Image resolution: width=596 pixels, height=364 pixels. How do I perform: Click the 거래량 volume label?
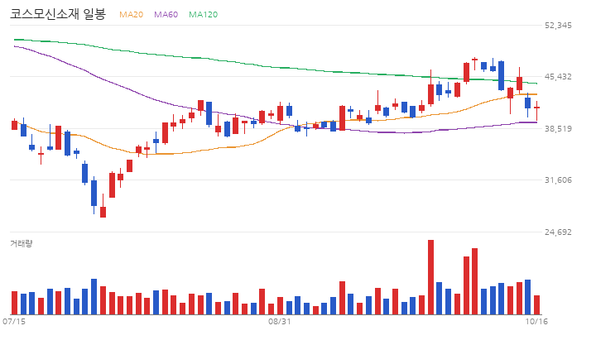[x=22, y=243]
